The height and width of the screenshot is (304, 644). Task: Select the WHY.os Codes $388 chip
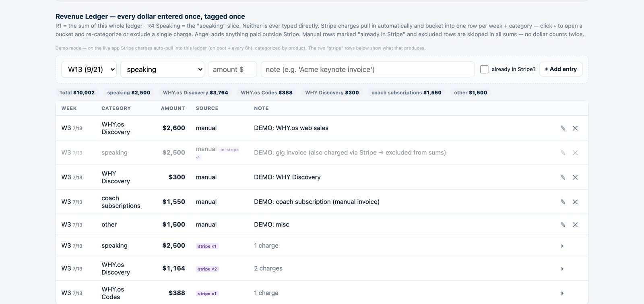(x=267, y=92)
